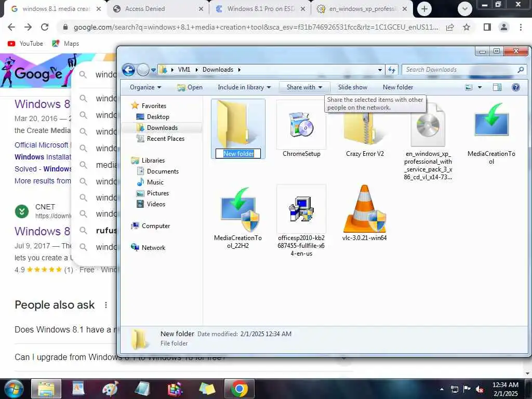This screenshot has height=399, width=532.
Task: Switch to Access Denied Chrome tab
Action: [158, 9]
